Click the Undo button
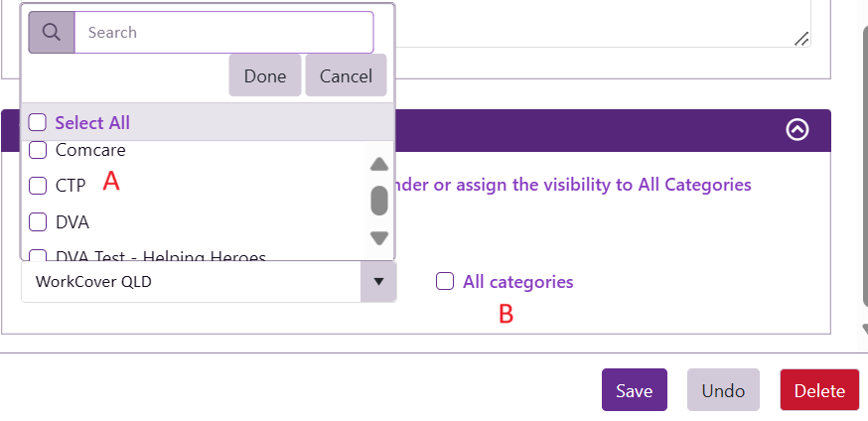 click(x=723, y=390)
